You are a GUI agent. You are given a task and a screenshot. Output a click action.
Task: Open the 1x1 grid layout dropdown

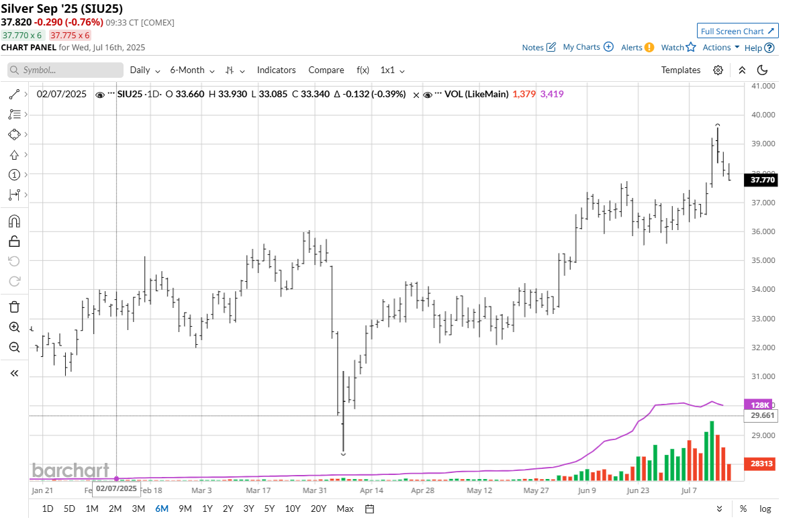[392, 70]
